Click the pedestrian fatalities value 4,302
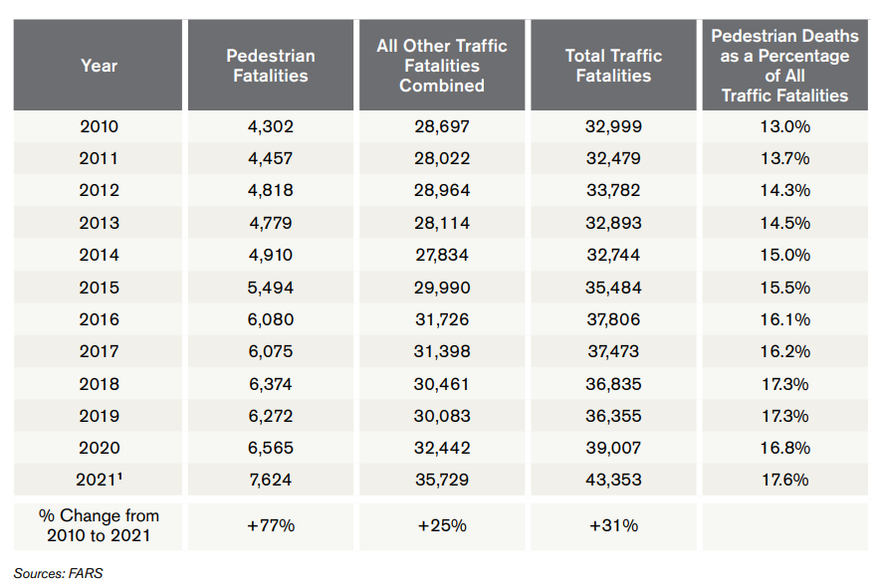Screen dimensions: 882x588 point(271,126)
